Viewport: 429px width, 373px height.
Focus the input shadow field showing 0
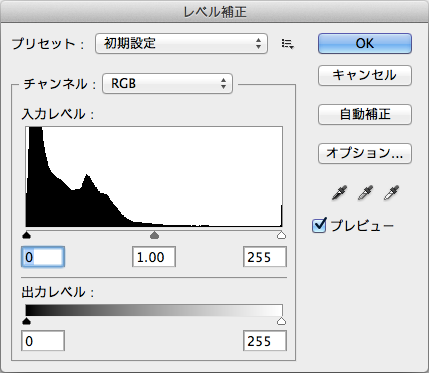[43, 257]
